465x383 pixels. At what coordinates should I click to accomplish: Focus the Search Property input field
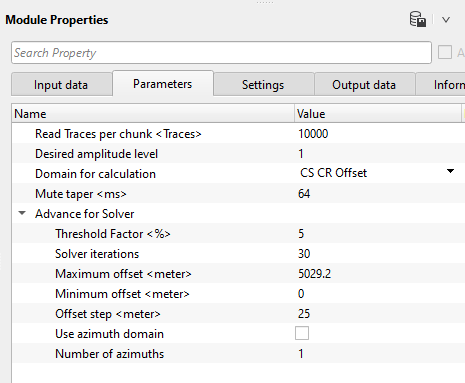coord(221,53)
